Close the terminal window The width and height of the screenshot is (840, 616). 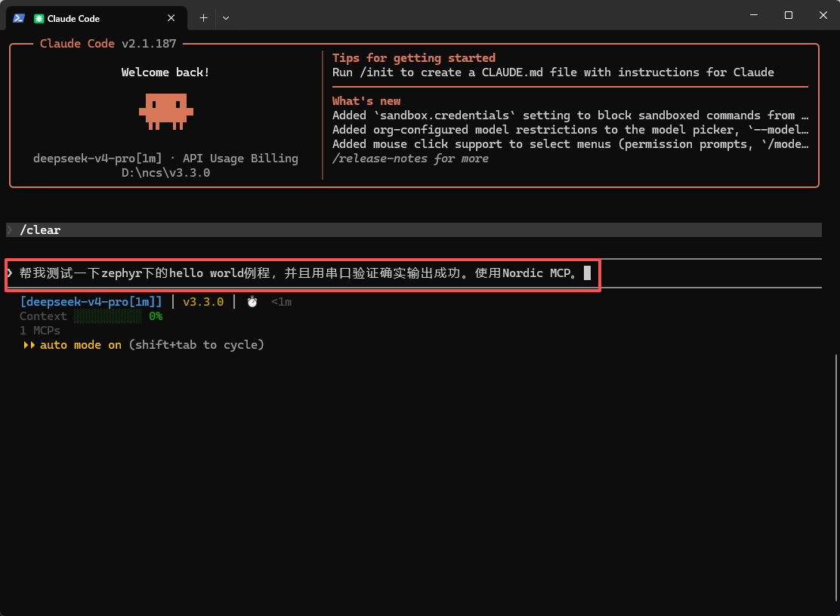pyautogui.click(x=823, y=15)
